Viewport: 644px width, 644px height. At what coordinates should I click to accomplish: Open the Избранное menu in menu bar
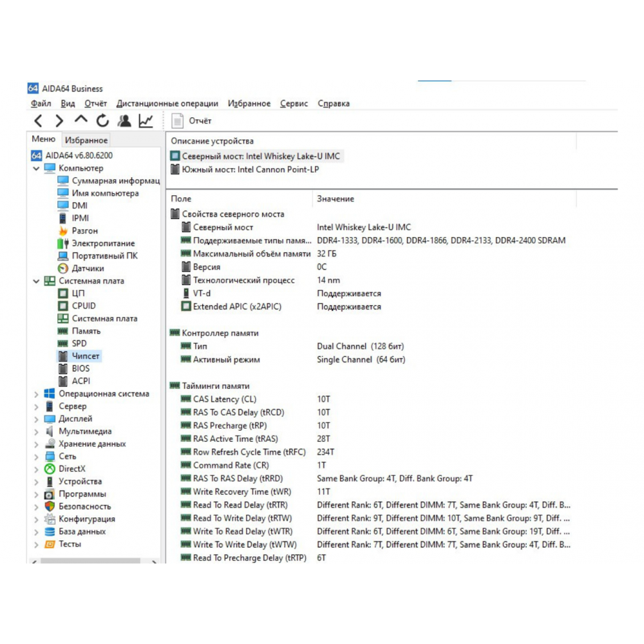pos(249,104)
